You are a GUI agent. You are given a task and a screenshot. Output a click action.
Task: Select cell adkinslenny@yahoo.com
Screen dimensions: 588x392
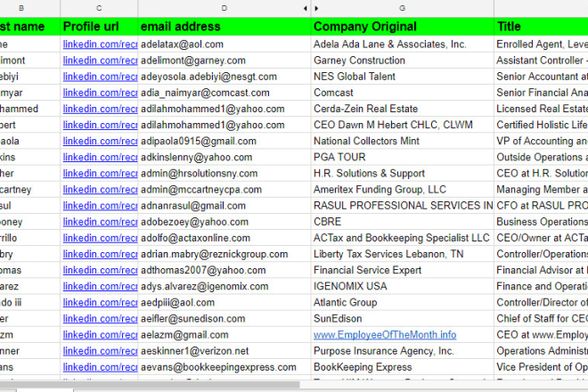click(x=225, y=157)
